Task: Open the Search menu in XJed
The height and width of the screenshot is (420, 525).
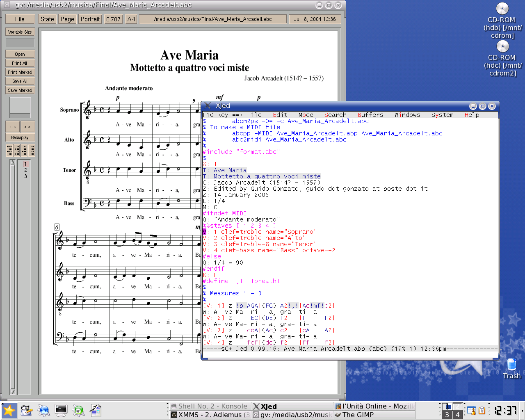Action: pyautogui.click(x=335, y=115)
